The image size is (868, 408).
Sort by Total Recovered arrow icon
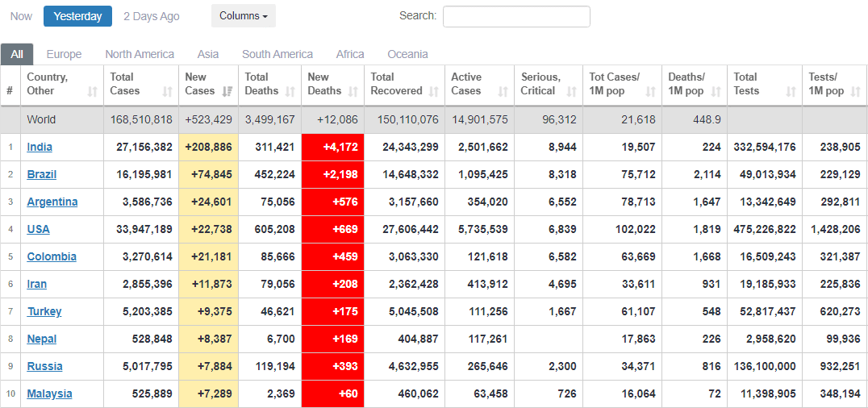pos(434,92)
